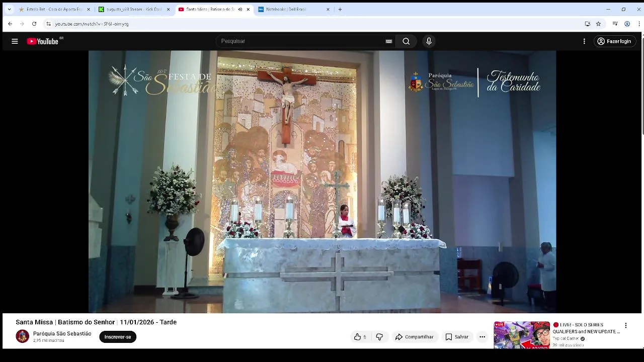Click Fazer login button

pyautogui.click(x=614, y=41)
